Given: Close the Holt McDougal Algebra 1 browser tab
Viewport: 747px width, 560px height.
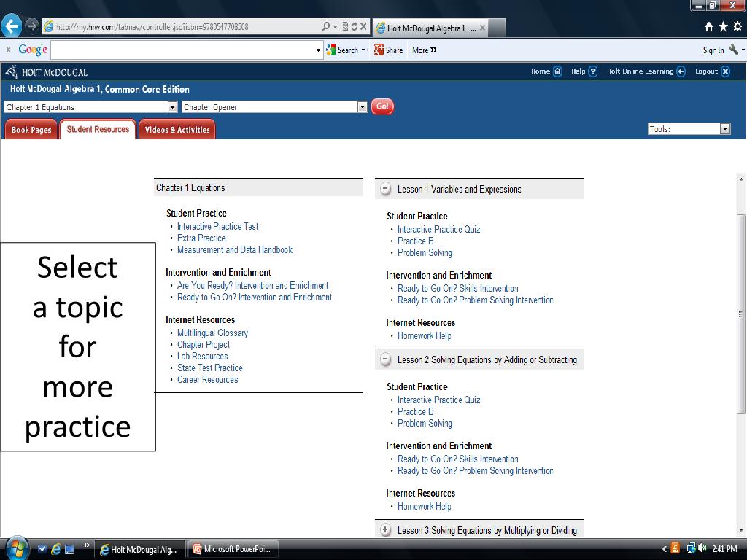Looking at the screenshot, I should click(x=483, y=28).
